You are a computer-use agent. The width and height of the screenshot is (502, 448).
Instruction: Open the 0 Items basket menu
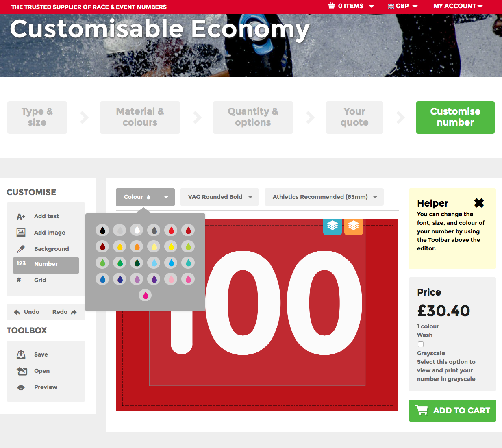coord(351,6)
